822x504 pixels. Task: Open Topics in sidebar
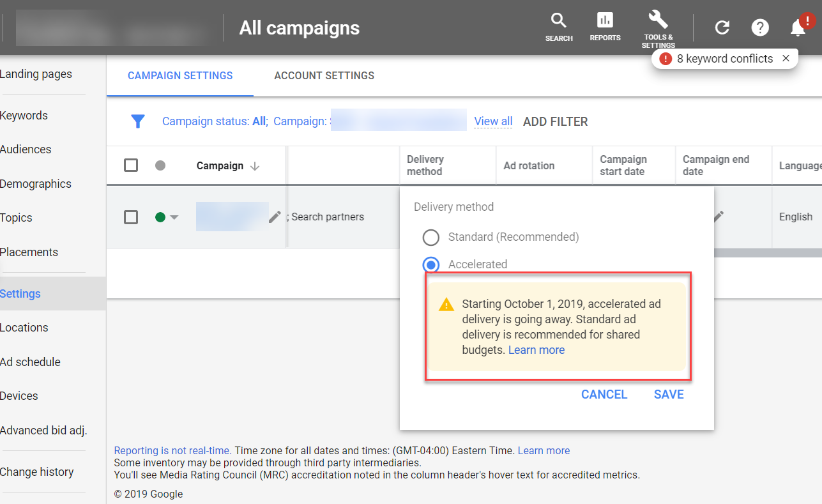tap(16, 218)
